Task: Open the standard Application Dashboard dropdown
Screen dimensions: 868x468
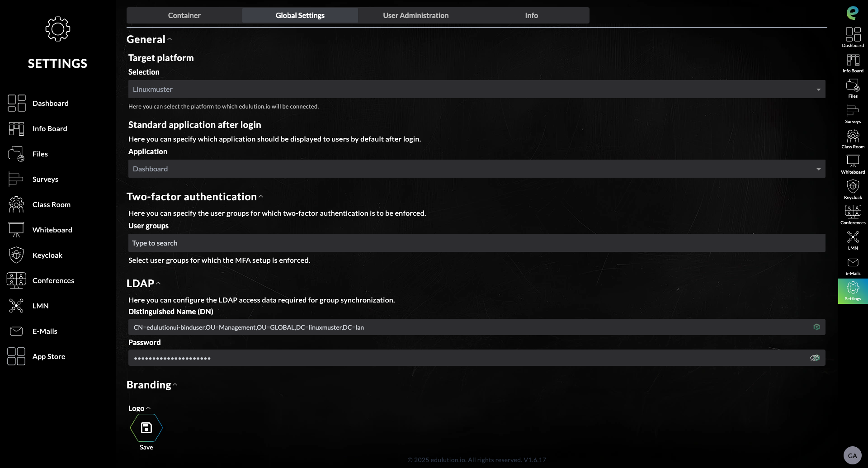Action: pyautogui.click(x=476, y=169)
